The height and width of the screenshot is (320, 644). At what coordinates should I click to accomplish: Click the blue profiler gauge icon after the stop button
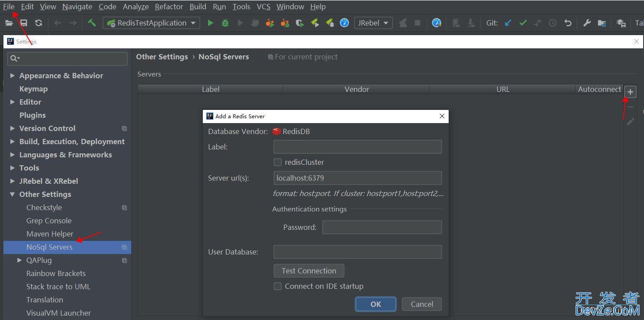pyautogui.click(x=436, y=23)
